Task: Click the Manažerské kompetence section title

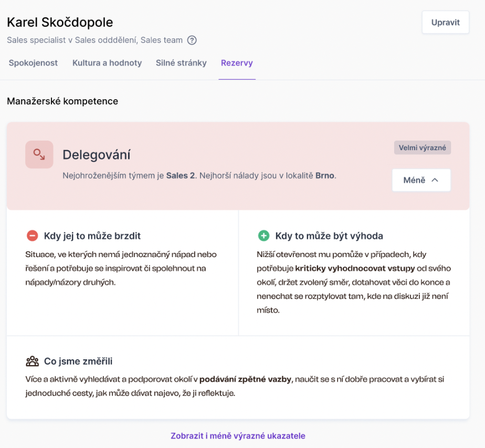Action: pos(62,101)
